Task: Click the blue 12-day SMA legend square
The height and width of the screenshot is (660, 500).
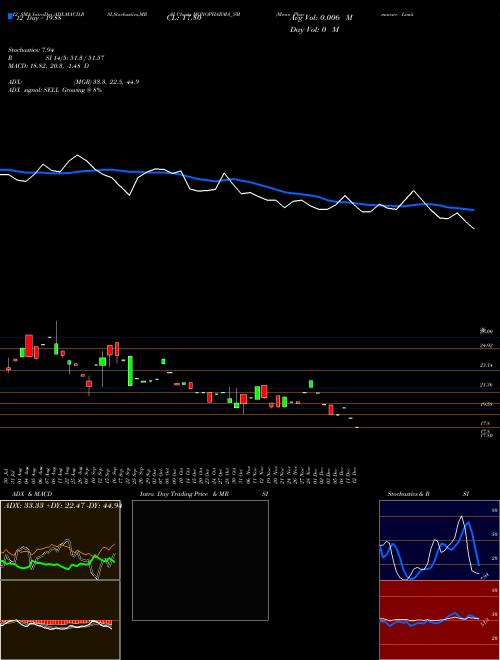Action: [10, 16]
